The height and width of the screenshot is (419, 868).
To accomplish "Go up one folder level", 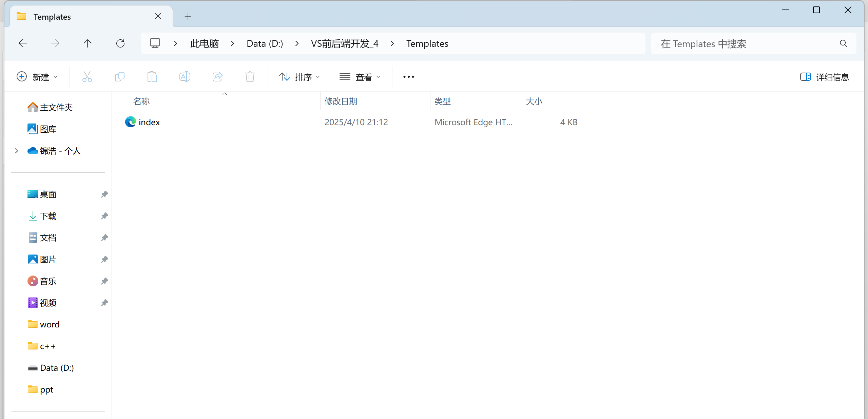I will tap(88, 43).
